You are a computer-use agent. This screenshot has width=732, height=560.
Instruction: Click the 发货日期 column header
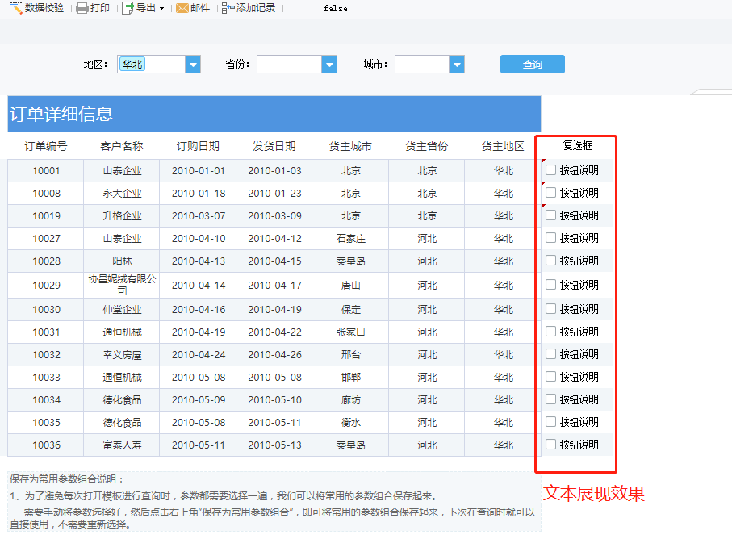[274, 146]
